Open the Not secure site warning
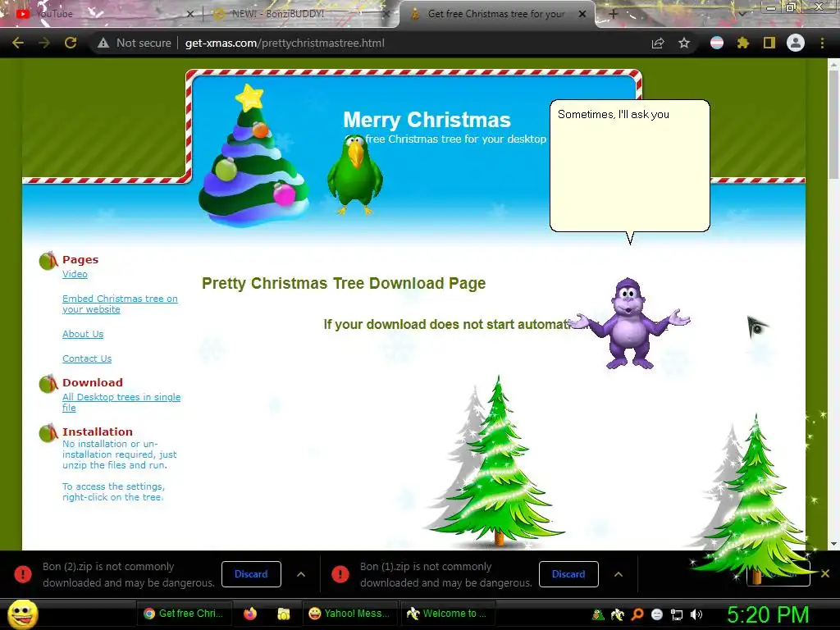 pos(134,43)
